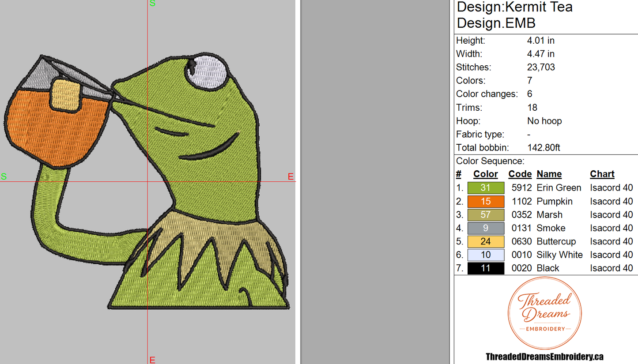
Task: Click the 'Design:Kermit Tea Design.EMB' title
Action: tap(515, 15)
